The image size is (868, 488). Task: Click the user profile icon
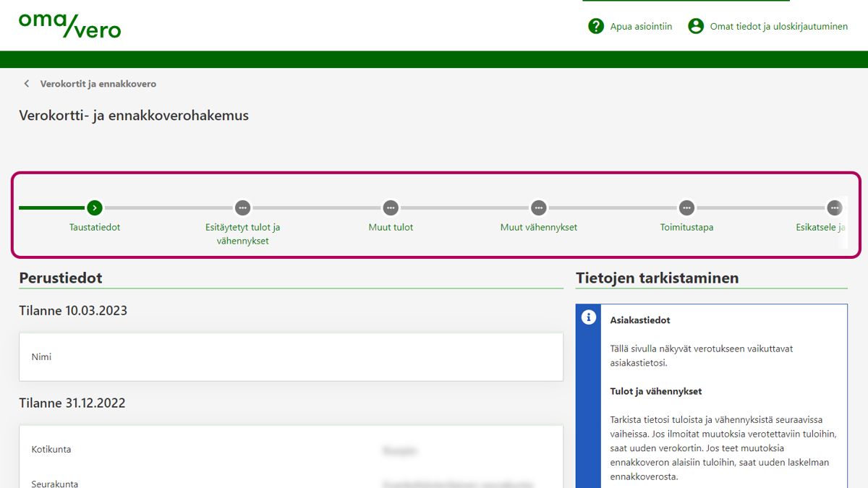pyautogui.click(x=696, y=26)
